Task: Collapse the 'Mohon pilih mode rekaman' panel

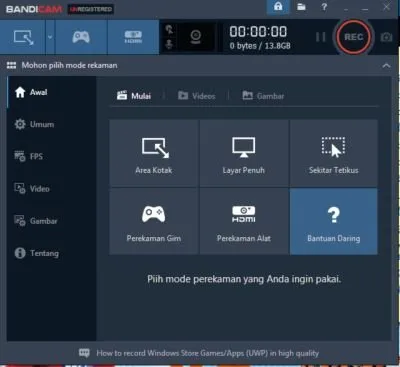Action: point(386,66)
